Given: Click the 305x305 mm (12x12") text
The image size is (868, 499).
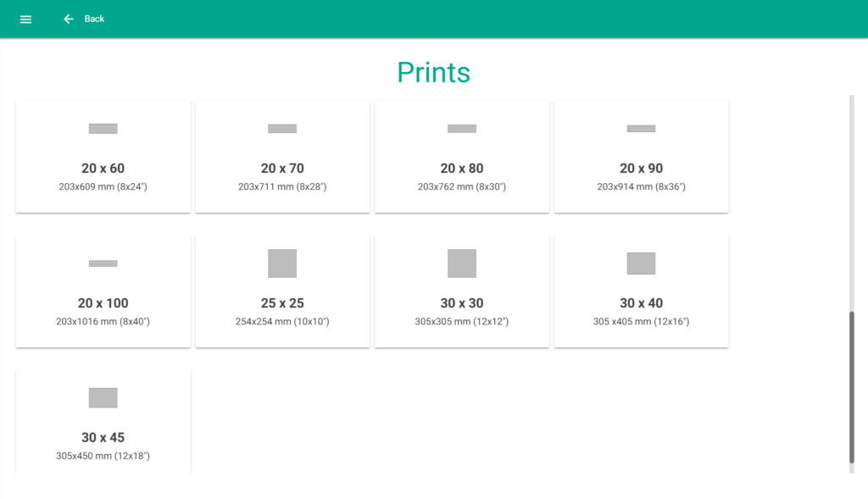Looking at the screenshot, I should click(462, 321).
